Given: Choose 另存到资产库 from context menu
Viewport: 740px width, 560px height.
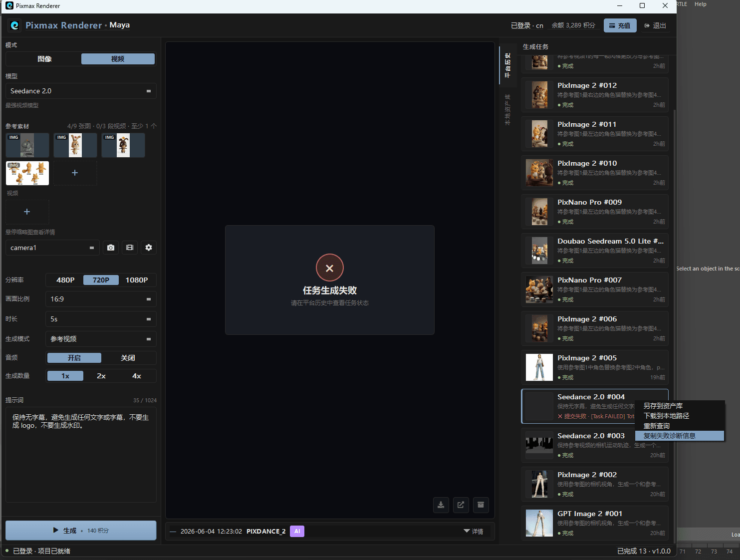Looking at the screenshot, I should click(680, 406).
